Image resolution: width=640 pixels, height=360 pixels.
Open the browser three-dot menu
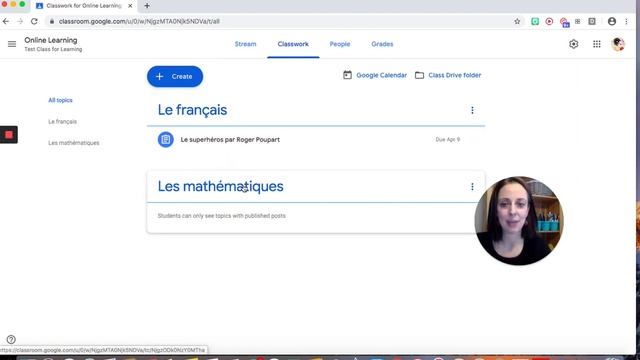pyautogui.click(x=626, y=21)
